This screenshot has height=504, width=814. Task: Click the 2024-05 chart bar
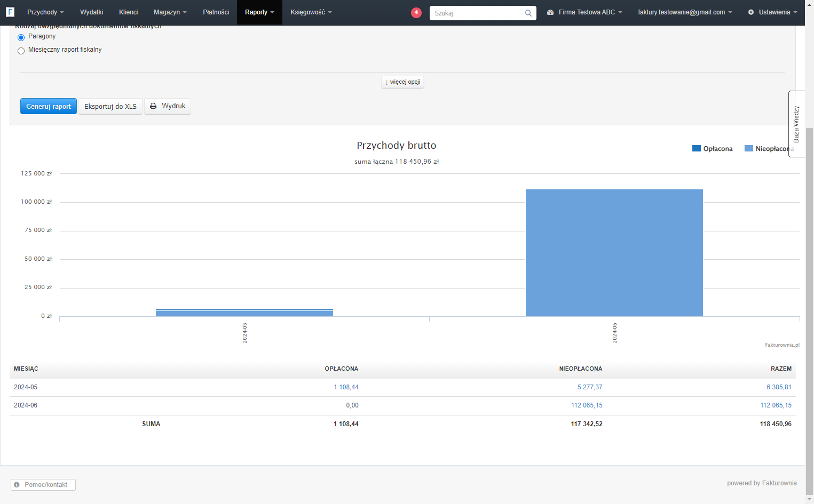(244, 313)
